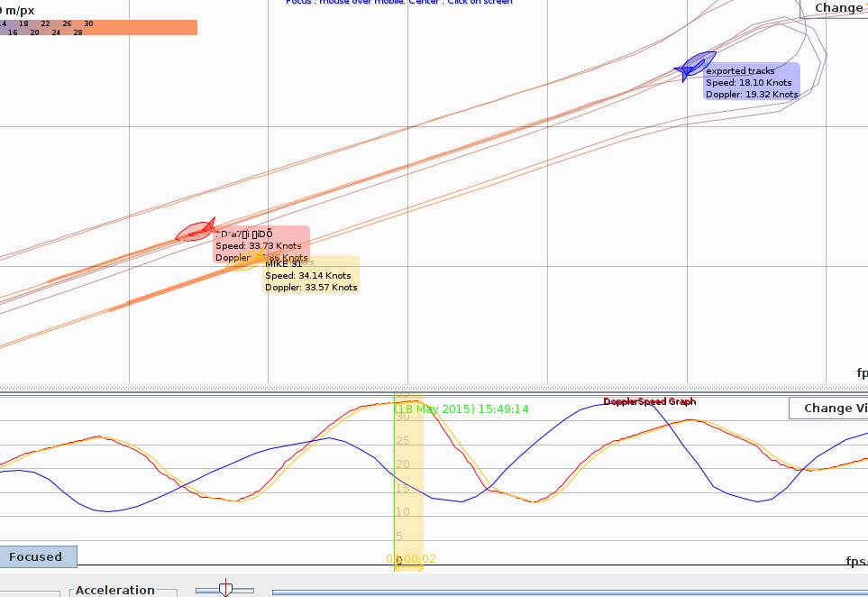Click the red vessel icon on map
Image resolution: width=868 pixels, height=597 pixels.
click(x=195, y=231)
